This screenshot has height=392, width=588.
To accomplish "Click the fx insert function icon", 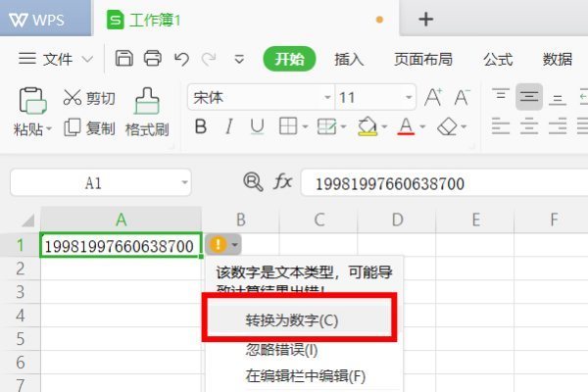I will coord(282,182).
